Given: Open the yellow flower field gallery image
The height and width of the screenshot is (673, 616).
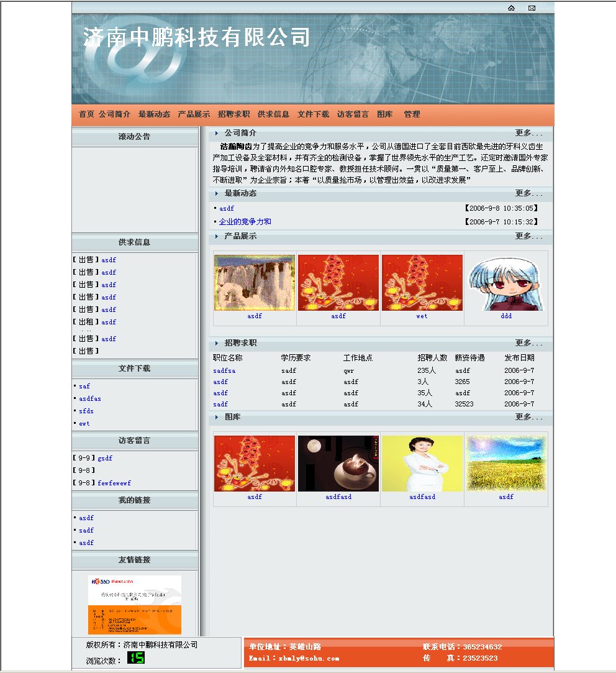Looking at the screenshot, I should tap(506, 464).
